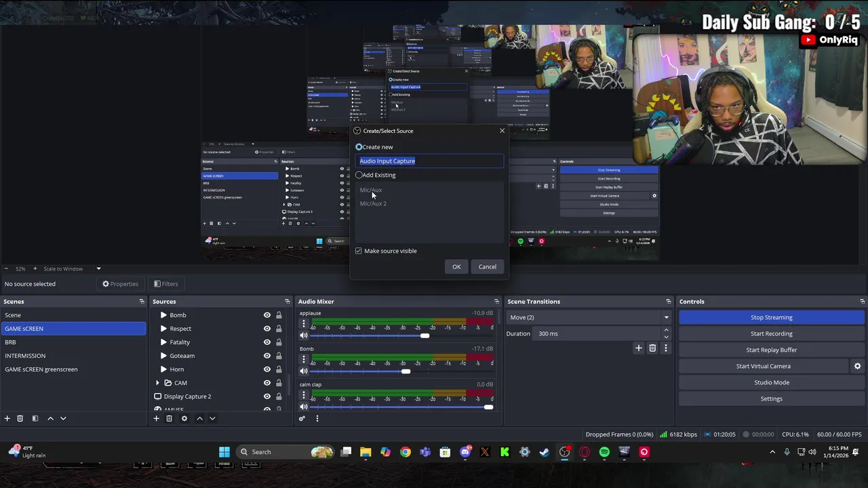This screenshot has width=868, height=488.
Task: Select the BRB scene
Action: (73, 342)
